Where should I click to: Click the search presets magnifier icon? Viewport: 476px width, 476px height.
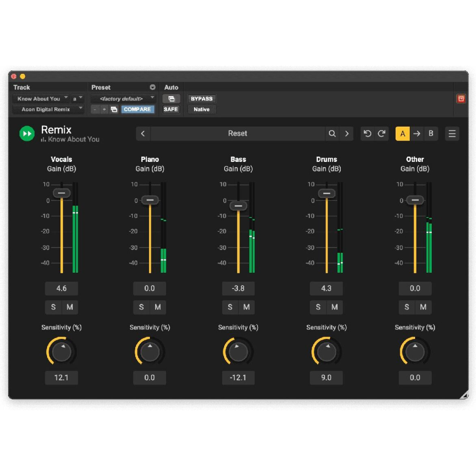coord(332,134)
